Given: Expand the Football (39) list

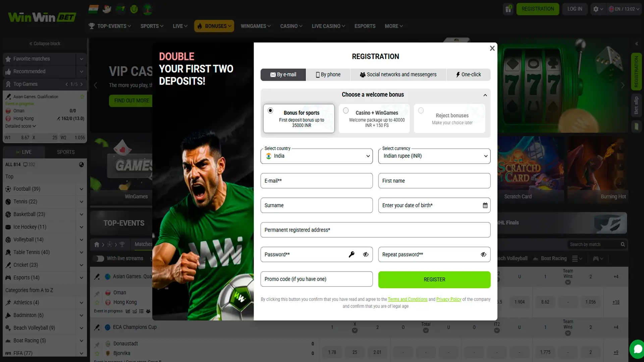Looking at the screenshot, I should tap(81, 189).
